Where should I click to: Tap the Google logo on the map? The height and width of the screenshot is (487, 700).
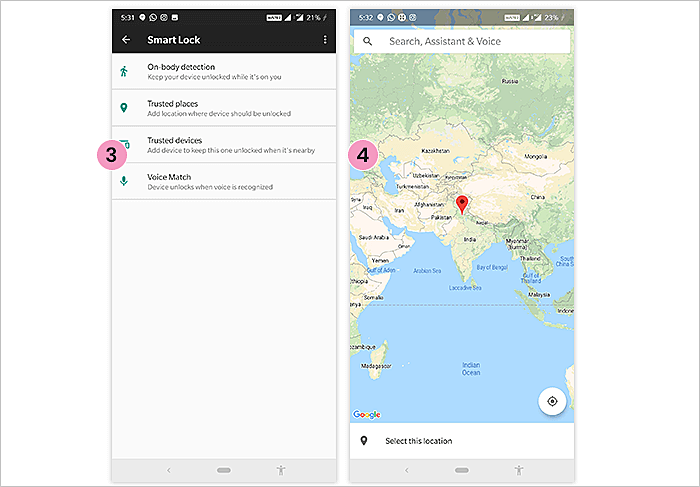pos(367,415)
